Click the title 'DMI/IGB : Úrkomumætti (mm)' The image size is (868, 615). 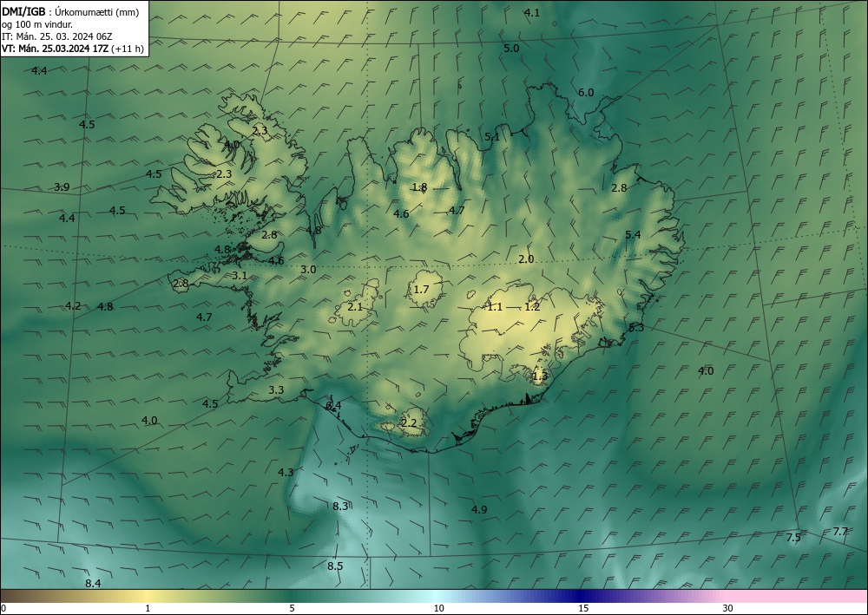coord(70,13)
